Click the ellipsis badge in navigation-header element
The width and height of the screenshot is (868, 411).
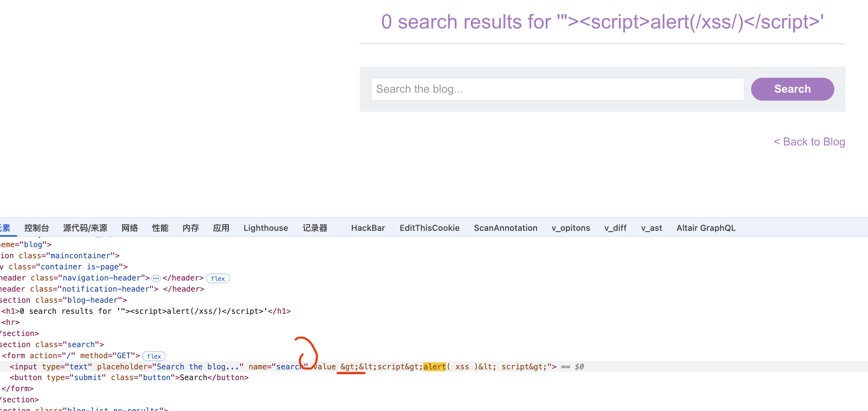pos(156,278)
